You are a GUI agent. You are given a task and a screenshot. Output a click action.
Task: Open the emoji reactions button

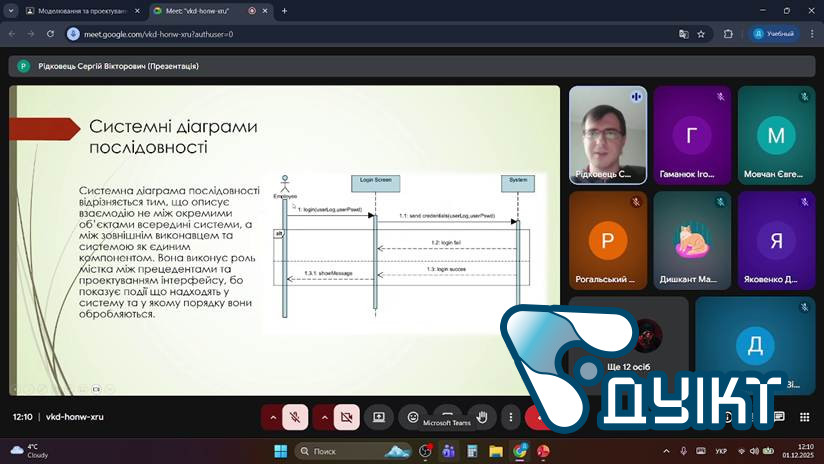413,417
